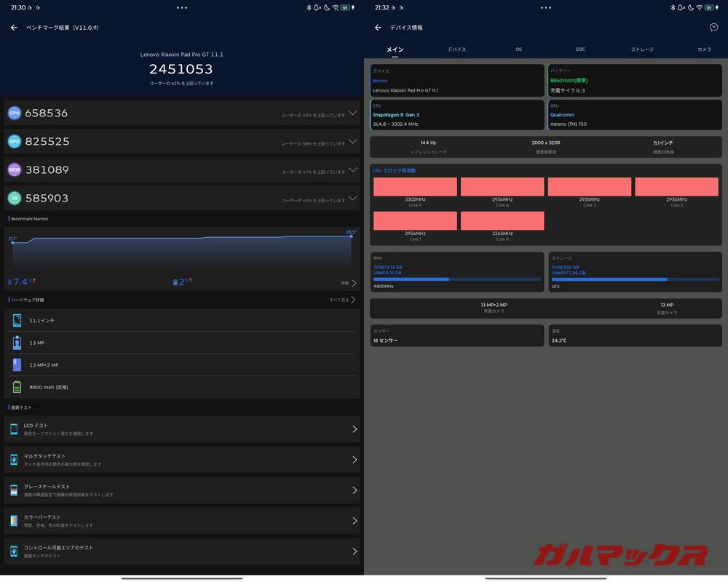The image size is (728, 582).
Task: Click the LCD テスト phone icon
Action: tap(12, 428)
